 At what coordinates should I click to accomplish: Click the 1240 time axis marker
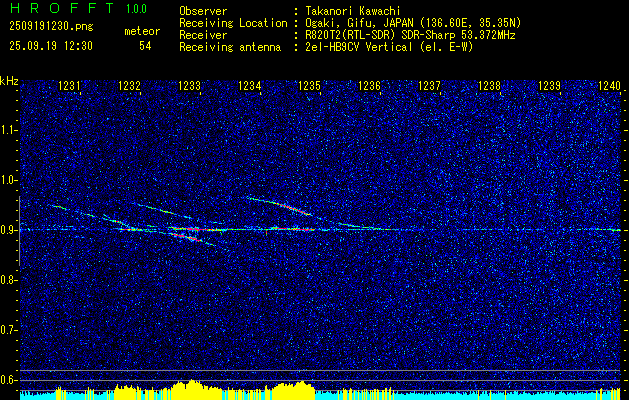click(609, 85)
